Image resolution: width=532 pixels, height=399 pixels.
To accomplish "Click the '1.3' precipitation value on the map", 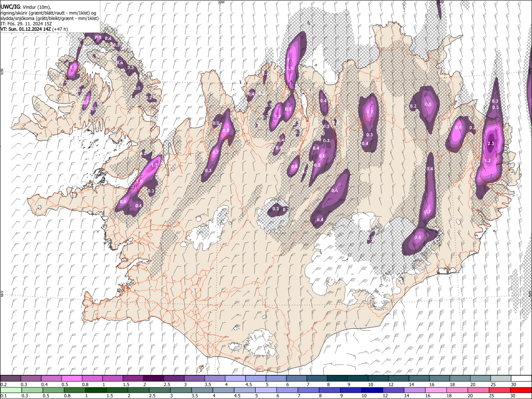I will coord(155,165).
